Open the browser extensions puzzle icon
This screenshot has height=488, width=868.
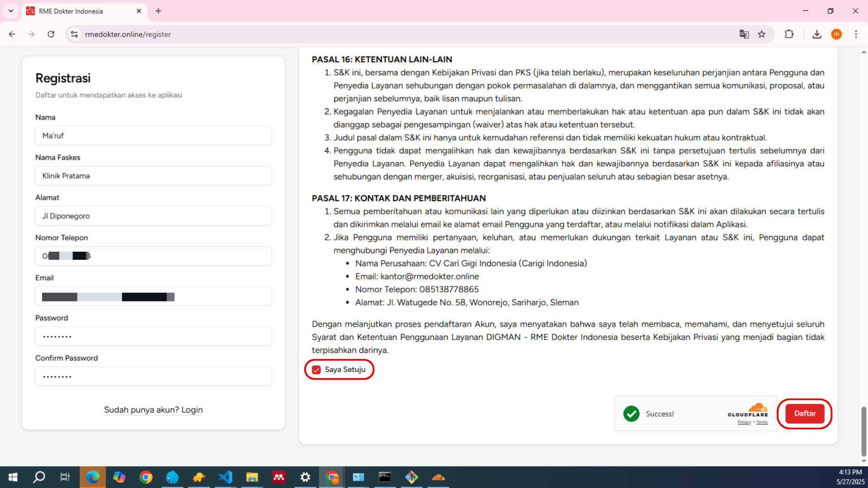(x=789, y=34)
